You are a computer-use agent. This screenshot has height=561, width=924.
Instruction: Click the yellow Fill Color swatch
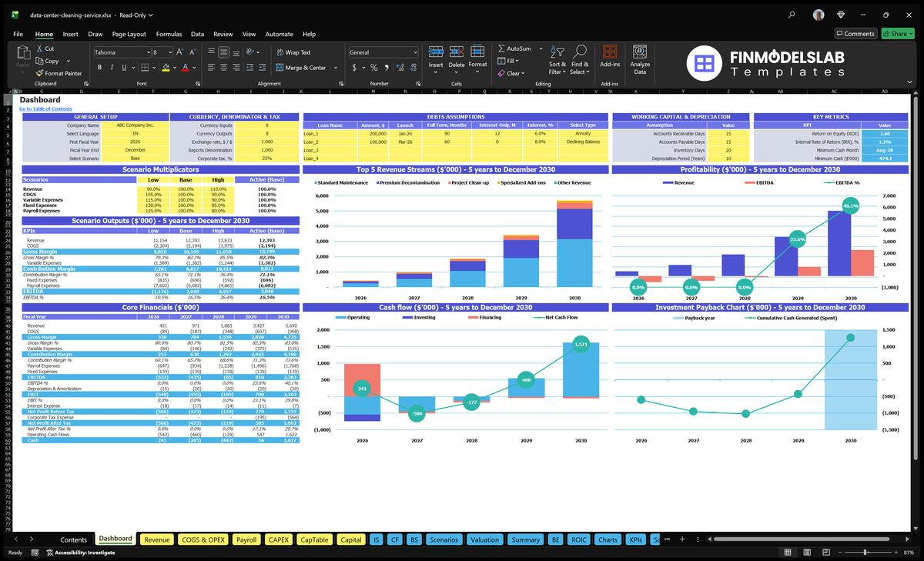(x=165, y=68)
